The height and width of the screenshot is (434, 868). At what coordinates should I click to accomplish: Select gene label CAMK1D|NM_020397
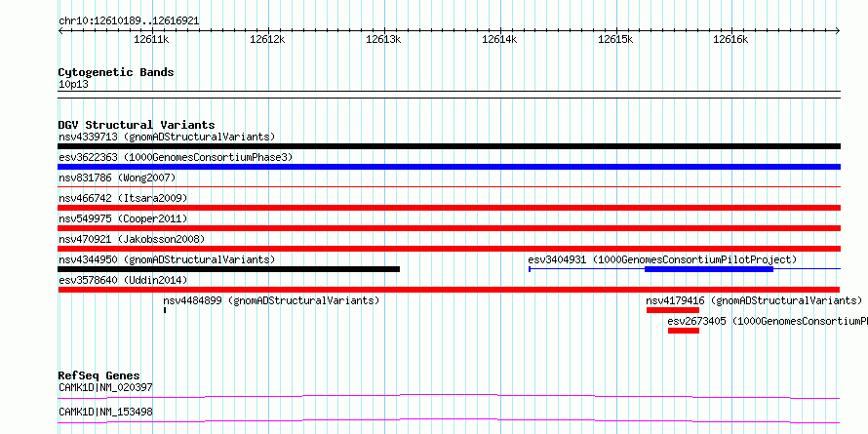click(105, 387)
